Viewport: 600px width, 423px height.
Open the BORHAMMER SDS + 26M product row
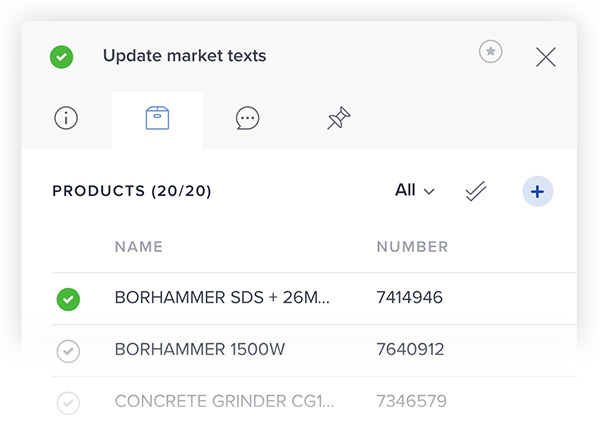pyautogui.click(x=222, y=298)
